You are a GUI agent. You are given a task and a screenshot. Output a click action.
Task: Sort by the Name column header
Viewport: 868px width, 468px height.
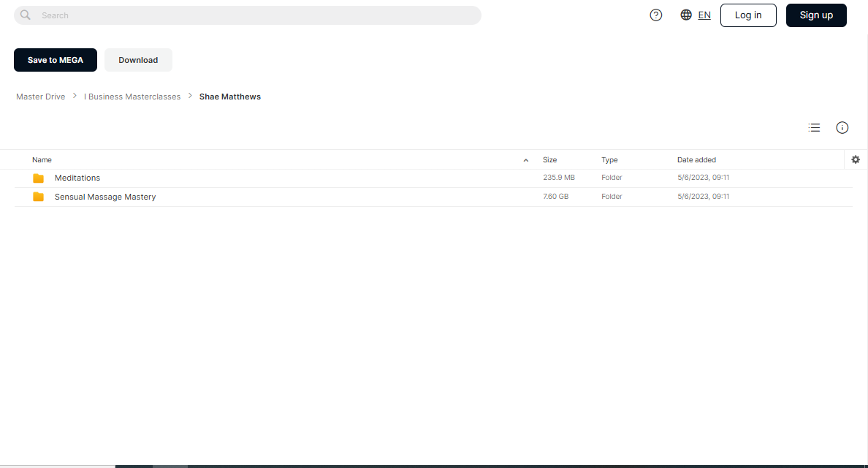pos(42,159)
